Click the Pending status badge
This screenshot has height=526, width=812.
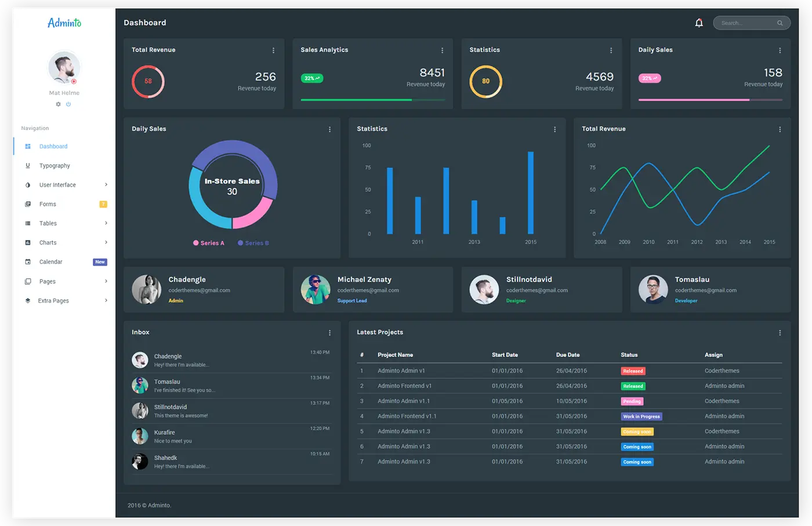tap(632, 401)
